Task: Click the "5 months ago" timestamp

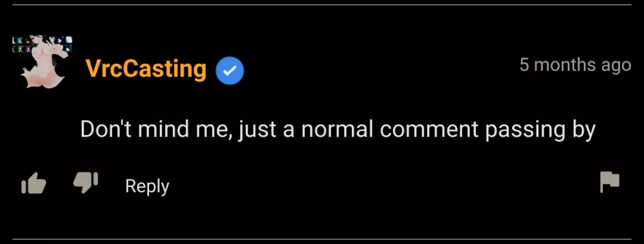Action: (575, 65)
